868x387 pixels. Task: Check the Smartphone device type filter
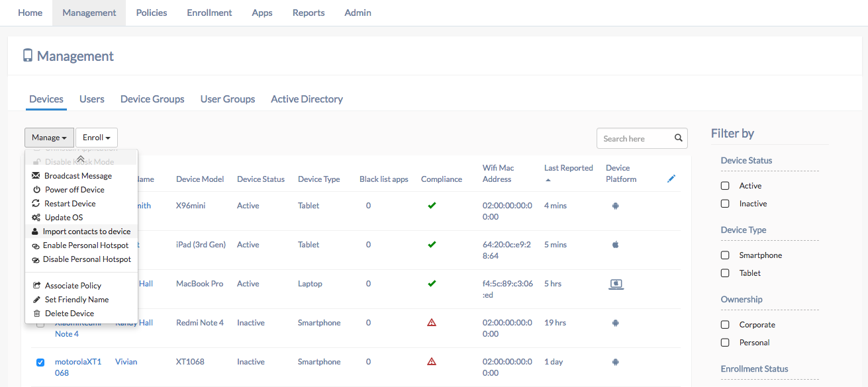(725, 255)
